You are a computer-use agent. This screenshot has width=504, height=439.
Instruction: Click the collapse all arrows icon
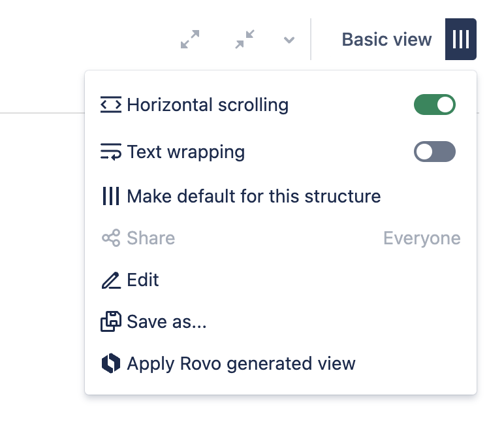(x=245, y=40)
